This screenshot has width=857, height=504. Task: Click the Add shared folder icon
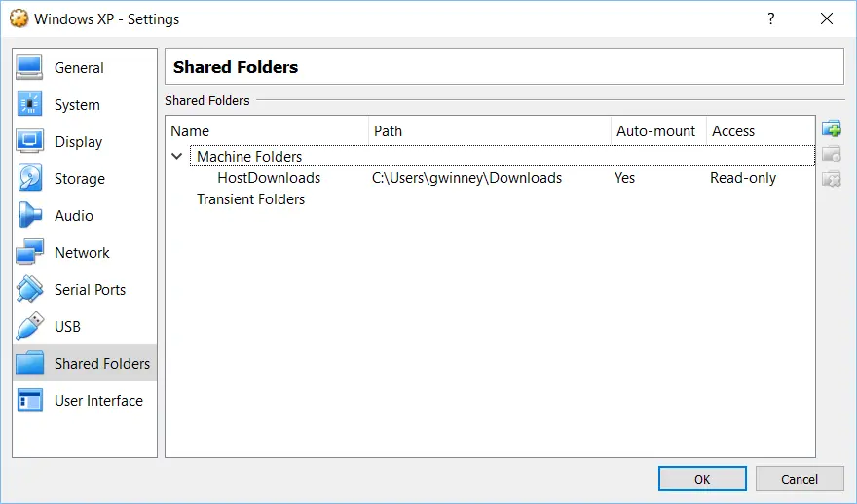[832, 128]
